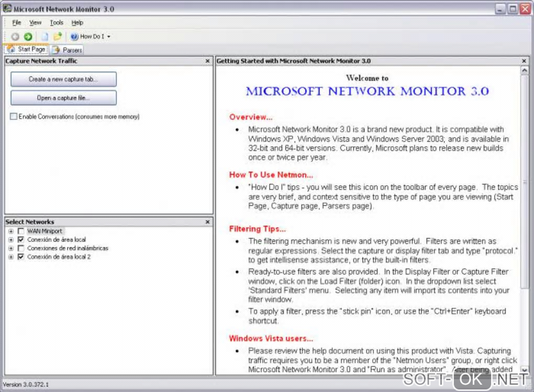Enable Conversations checkbox
This screenshot has height=392, width=534.
(x=14, y=117)
